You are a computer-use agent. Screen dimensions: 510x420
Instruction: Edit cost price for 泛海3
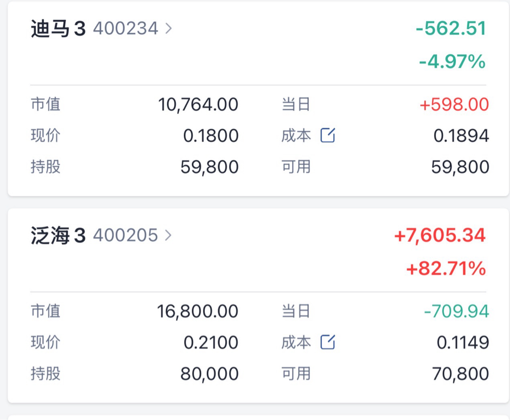pyautogui.click(x=328, y=342)
